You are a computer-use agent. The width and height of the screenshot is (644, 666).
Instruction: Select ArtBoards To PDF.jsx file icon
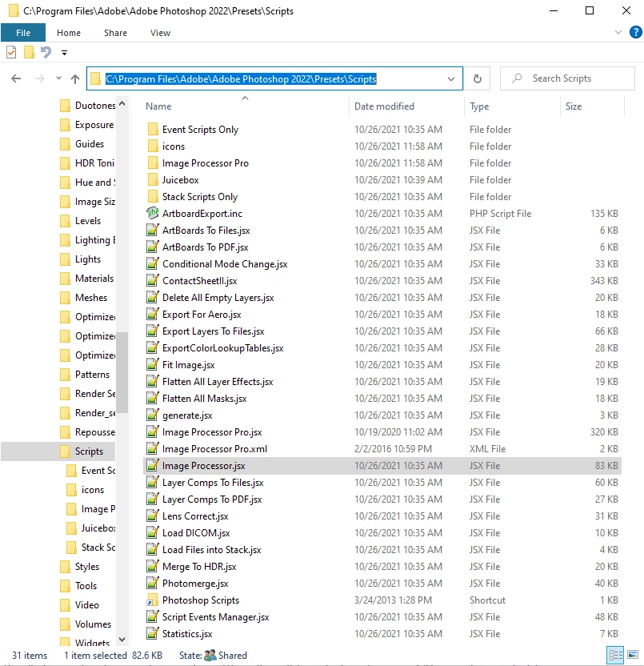[x=153, y=247]
